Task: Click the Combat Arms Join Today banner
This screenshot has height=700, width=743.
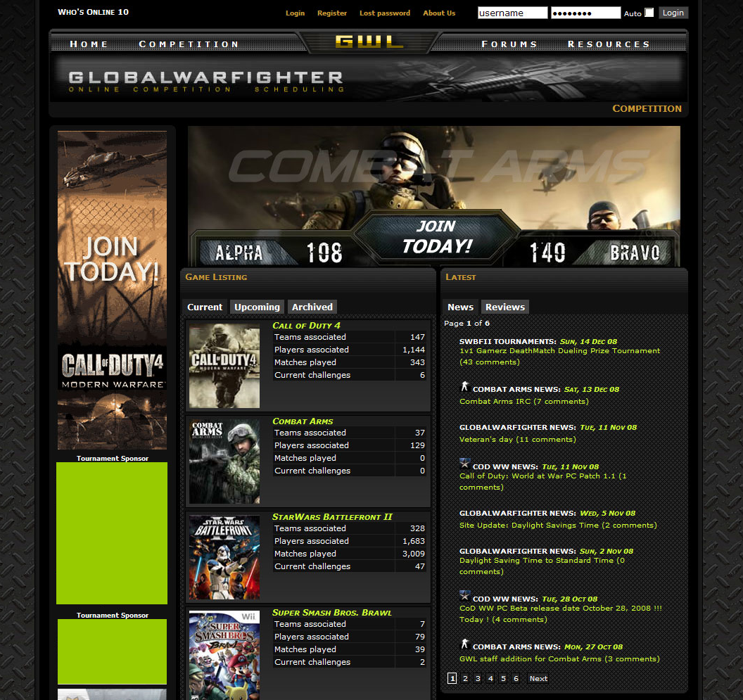Action: point(434,196)
